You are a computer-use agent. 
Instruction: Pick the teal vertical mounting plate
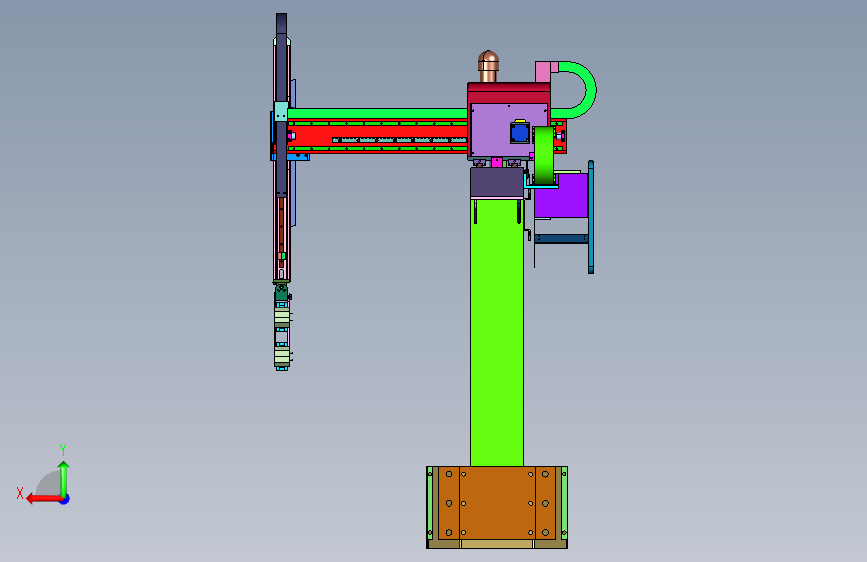tap(591, 217)
